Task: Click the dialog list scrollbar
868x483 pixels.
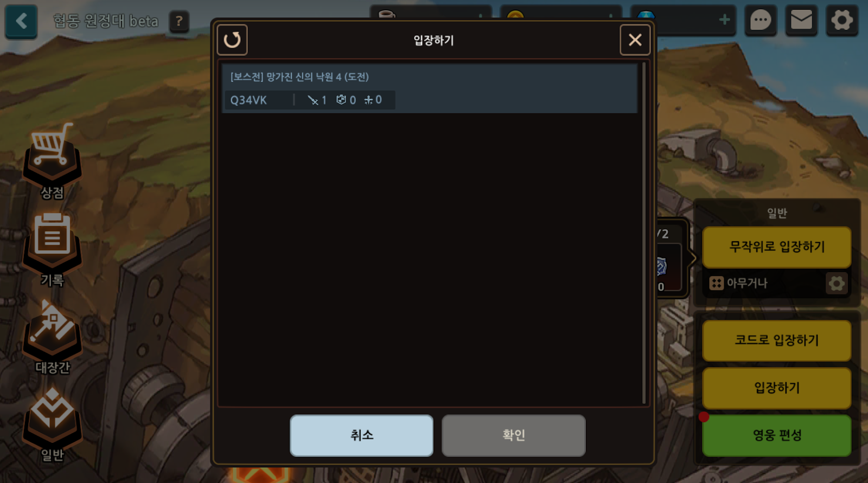Action: (644, 233)
